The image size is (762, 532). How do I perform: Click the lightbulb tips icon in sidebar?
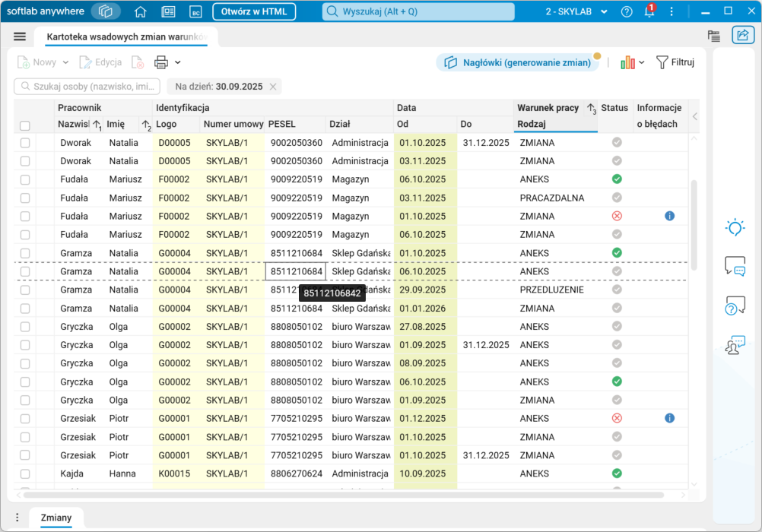(735, 227)
